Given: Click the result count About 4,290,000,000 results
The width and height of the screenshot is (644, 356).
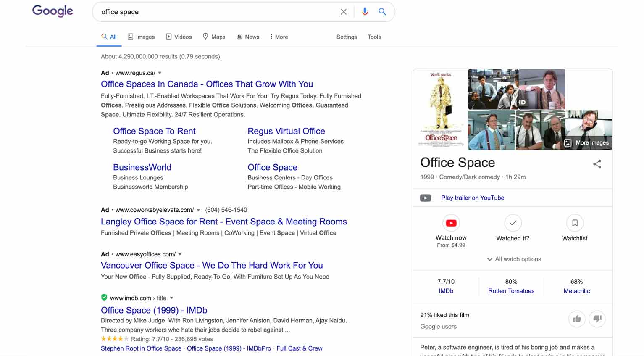Looking at the screenshot, I should coord(160,56).
